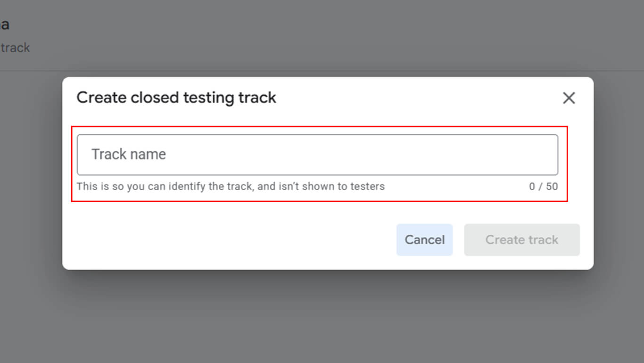Click the cropped heading letter at top-left
This screenshot has width=644, height=363.
[4, 25]
